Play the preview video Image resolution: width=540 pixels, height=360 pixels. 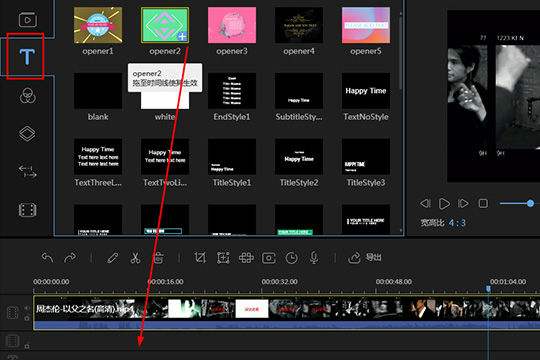444,204
